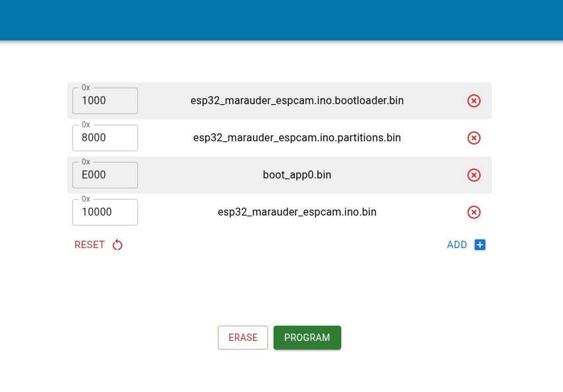
Task: Start flashing with the PROGRAM button
Action: pos(307,338)
